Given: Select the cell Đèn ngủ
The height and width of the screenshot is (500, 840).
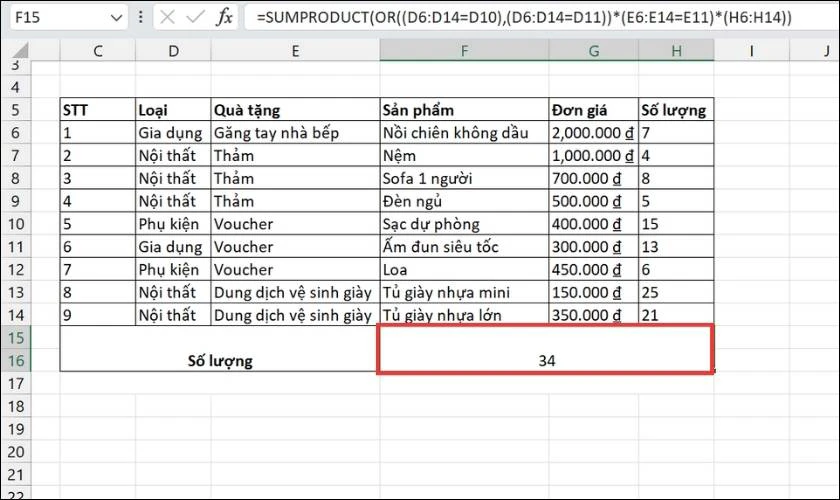Looking at the screenshot, I should coord(464,202).
